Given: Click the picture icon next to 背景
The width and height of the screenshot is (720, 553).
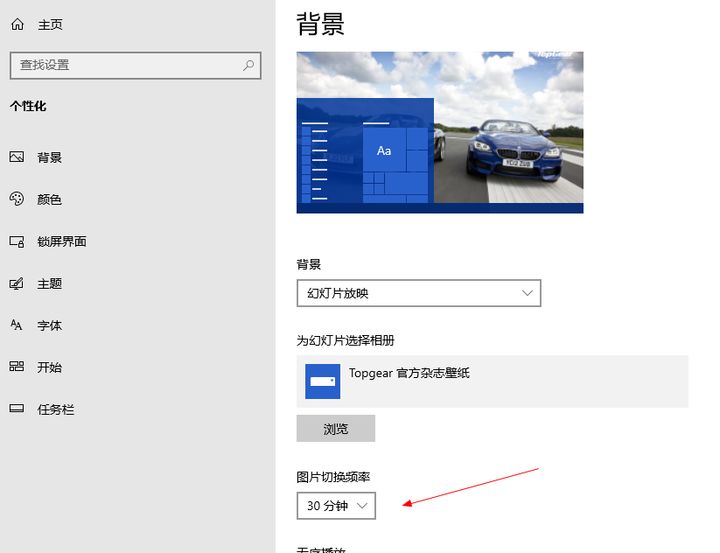Looking at the screenshot, I should pyautogui.click(x=17, y=157).
